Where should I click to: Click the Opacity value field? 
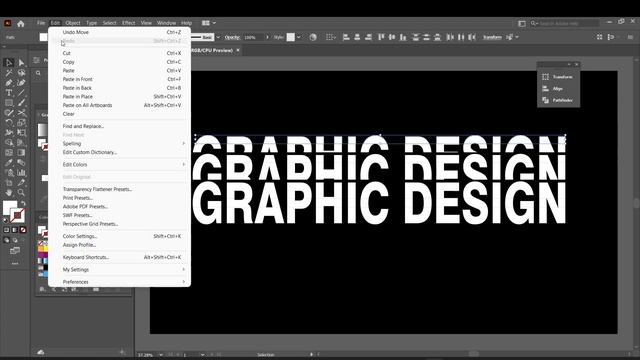pos(253,37)
